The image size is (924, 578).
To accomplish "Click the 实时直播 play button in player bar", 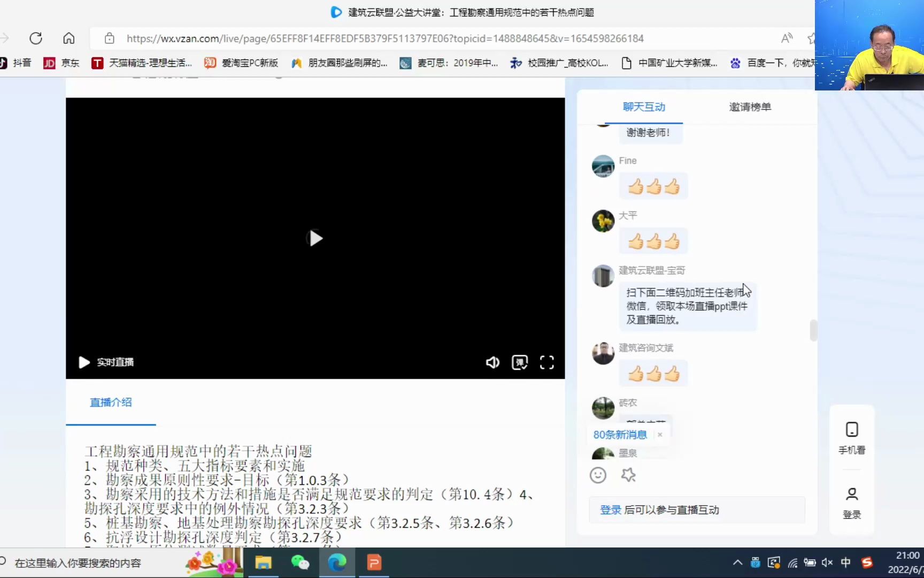I will coord(84,362).
